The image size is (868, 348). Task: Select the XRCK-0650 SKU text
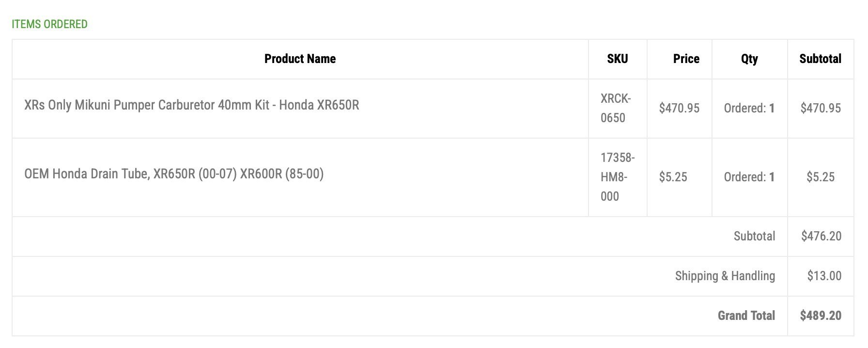[616, 108]
